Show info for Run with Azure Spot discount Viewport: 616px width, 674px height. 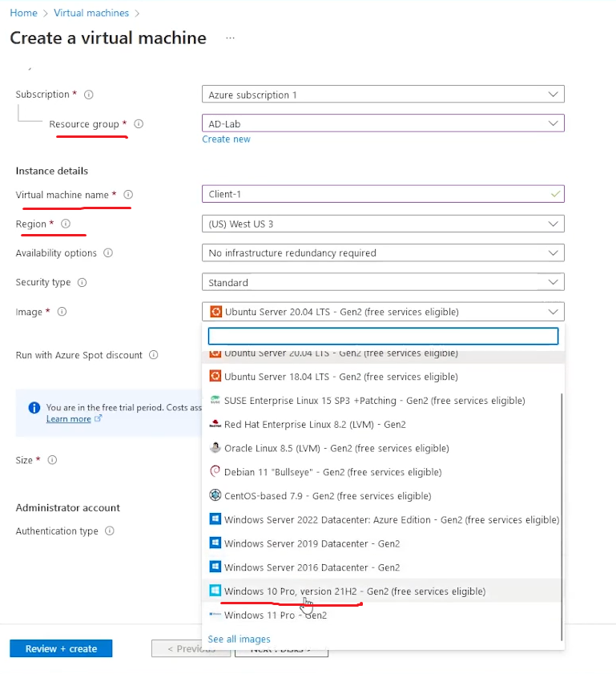(x=153, y=355)
